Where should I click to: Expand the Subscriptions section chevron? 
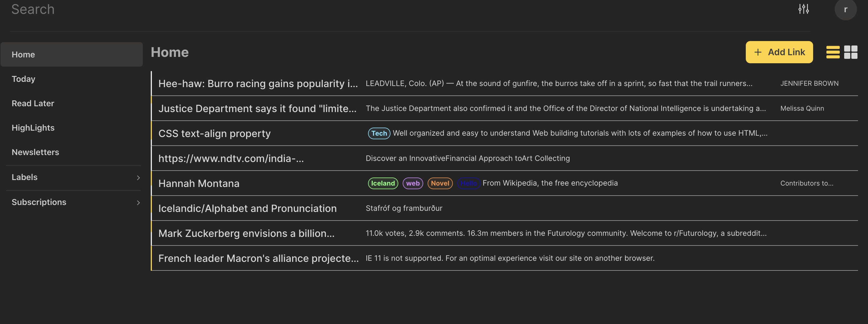[x=138, y=202]
